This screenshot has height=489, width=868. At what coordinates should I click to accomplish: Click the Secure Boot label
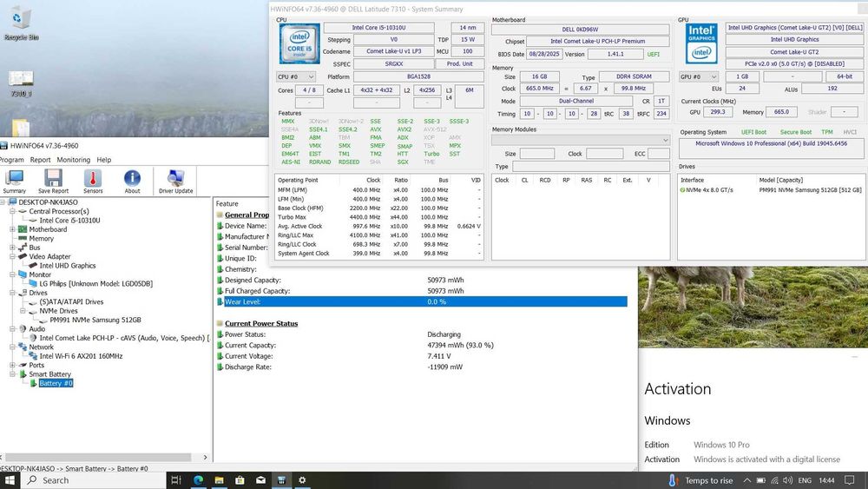(795, 132)
